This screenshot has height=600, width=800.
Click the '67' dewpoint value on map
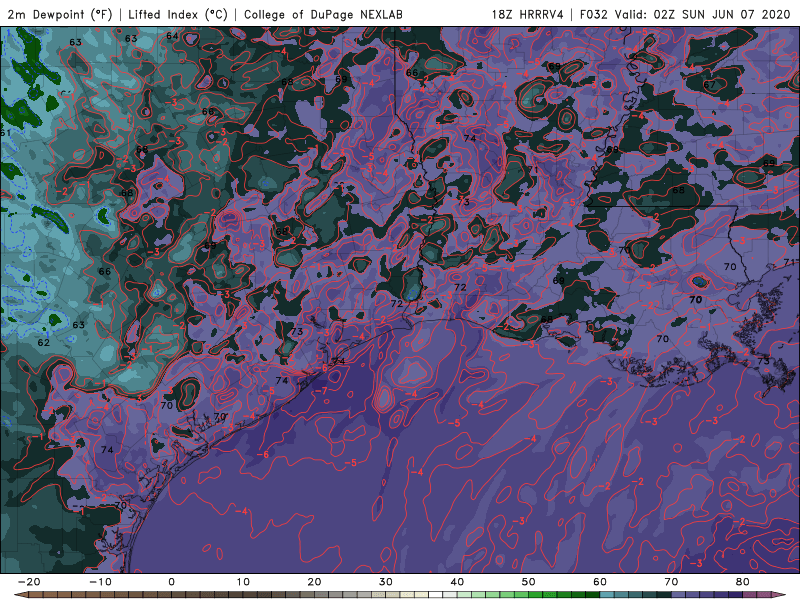click(709, 85)
